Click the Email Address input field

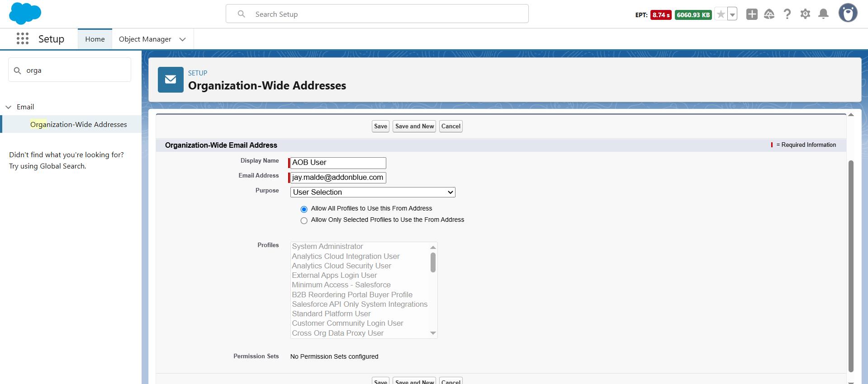pos(338,178)
